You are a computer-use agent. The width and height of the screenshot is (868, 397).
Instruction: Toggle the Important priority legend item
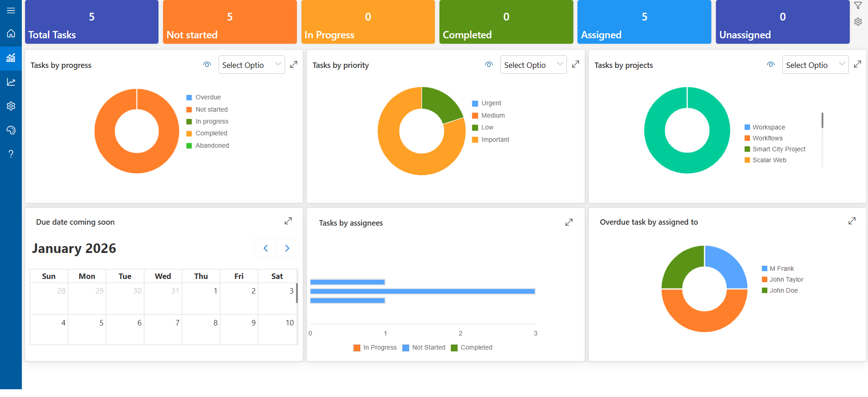[x=491, y=139]
